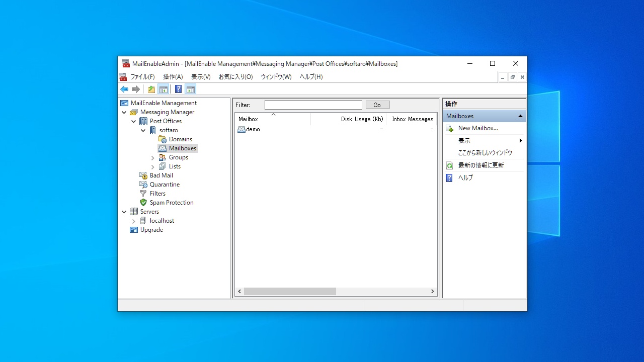The height and width of the screenshot is (362, 644).
Task: Click the scrollbar left arrow
Action: click(x=239, y=292)
